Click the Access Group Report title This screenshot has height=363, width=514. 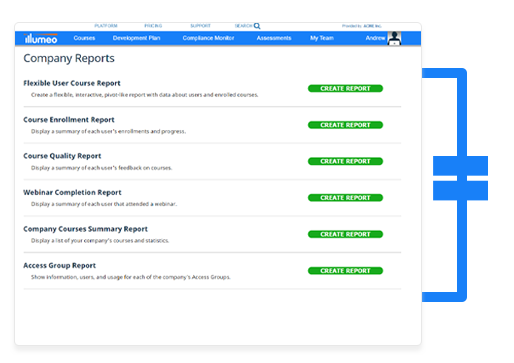pyautogui.click(x=59, y=266)
